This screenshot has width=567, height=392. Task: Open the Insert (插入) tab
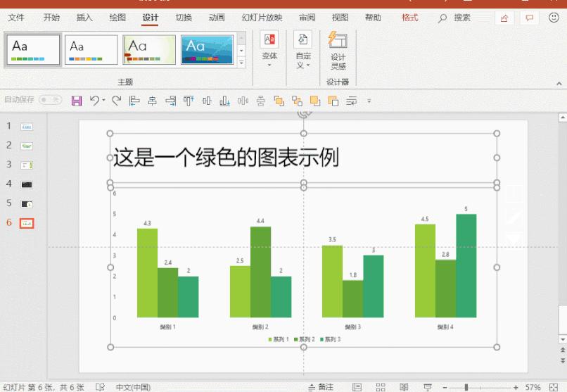[84, 18]
